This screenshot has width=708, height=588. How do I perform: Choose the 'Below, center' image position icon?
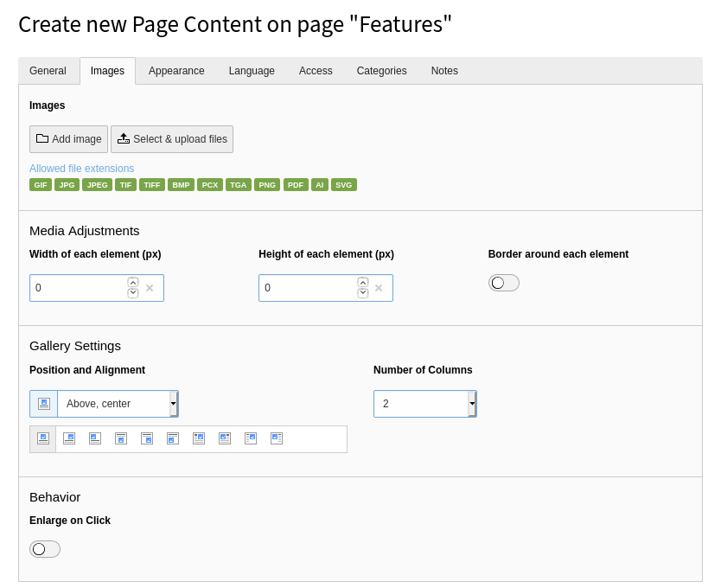(121, 438)
